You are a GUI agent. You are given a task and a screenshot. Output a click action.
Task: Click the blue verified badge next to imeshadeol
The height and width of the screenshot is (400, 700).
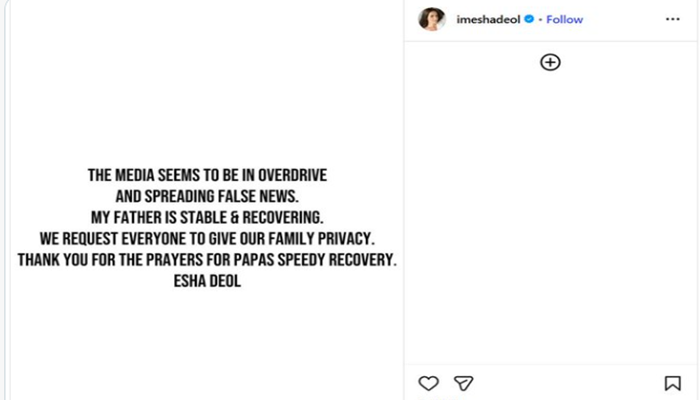[528, 19]
